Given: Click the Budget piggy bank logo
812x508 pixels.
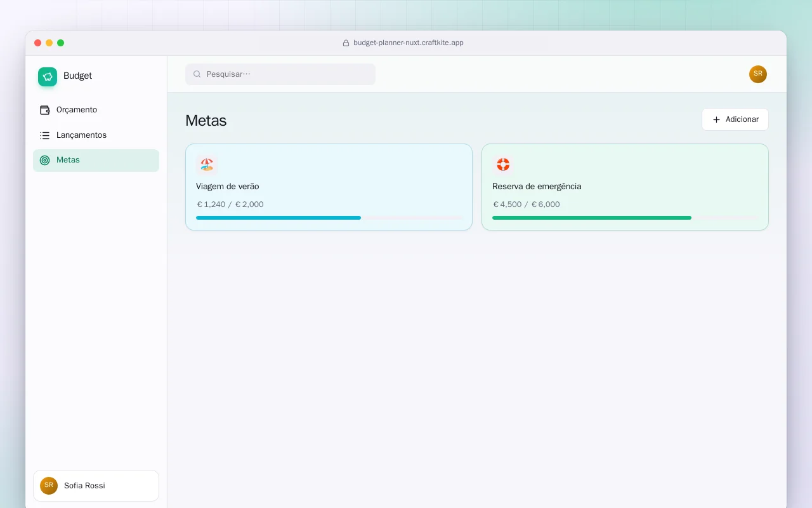Looking at the screenshot, I should (x=48, y=77).
